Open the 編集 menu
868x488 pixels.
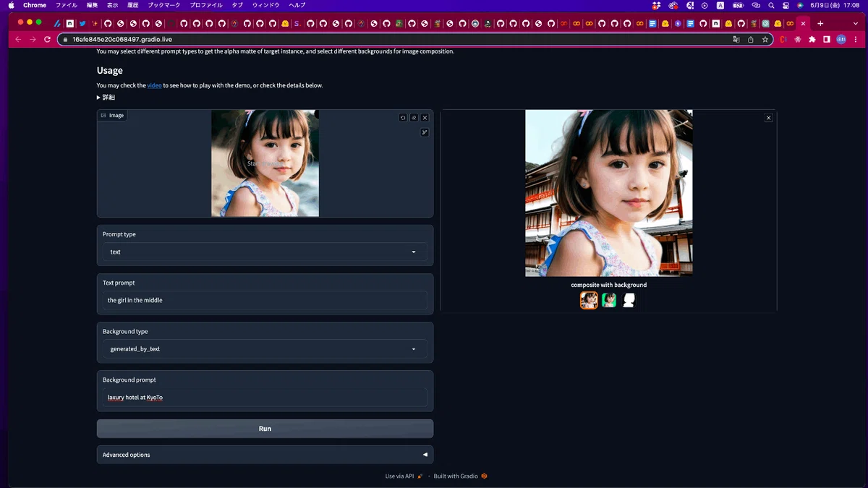point(92,5)
